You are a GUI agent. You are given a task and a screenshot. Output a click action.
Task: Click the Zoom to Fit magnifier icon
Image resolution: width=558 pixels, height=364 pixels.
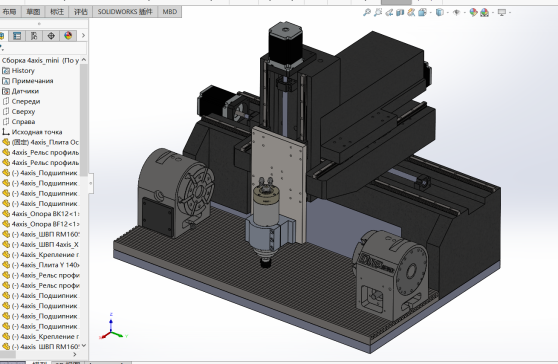pyautogui.click(x=367, y=12)
